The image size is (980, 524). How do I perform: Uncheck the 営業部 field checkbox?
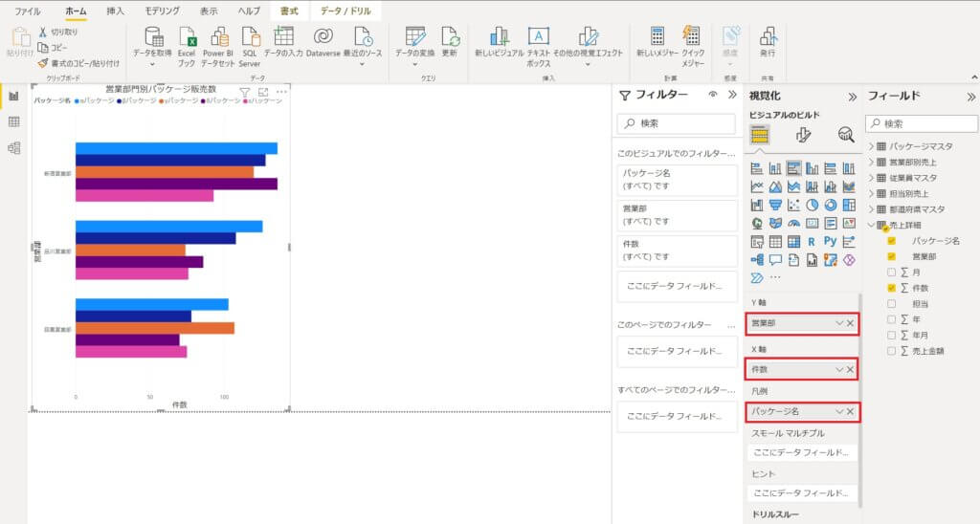click(891, 256)
